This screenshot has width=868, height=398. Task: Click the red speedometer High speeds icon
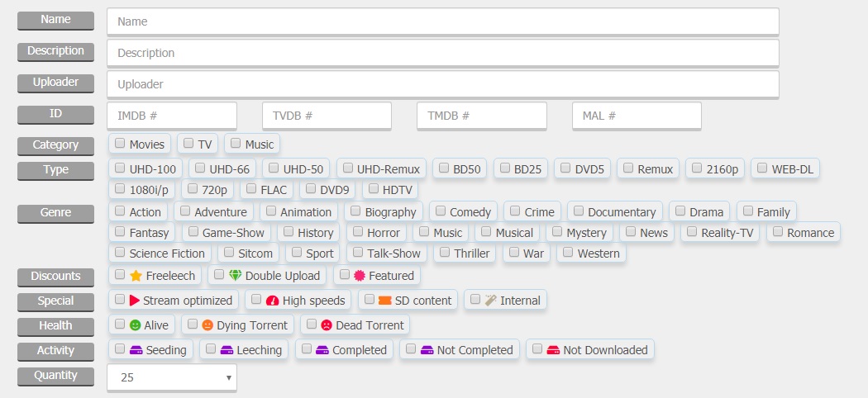coord(272,301)
